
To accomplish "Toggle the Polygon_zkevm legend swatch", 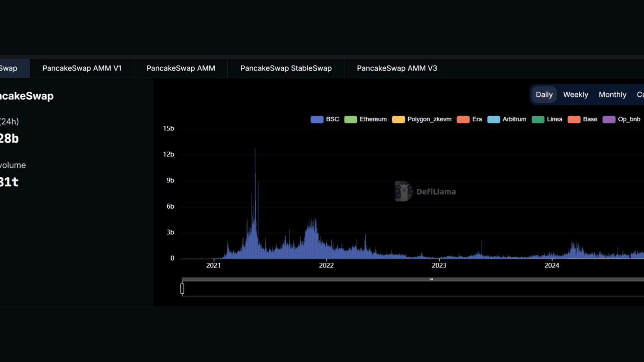I will pyautogui.click(x=398, y=119).
